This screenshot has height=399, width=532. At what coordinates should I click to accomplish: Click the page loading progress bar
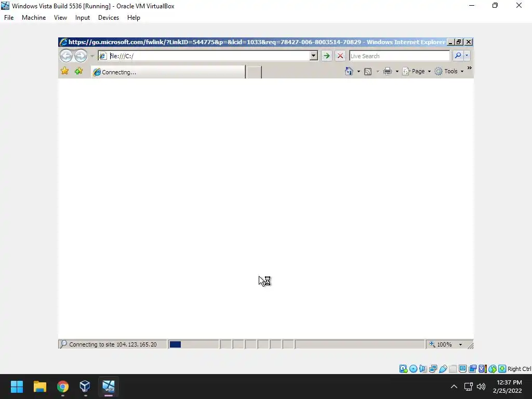point(194,344)
